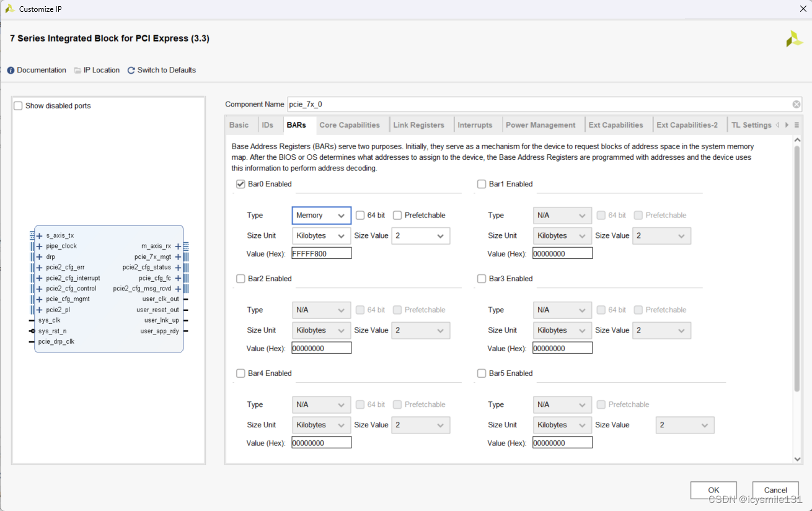Viewport: 812px width, 511px height.
Task: Click the scrollbar up arrow in BARs panel
Action: pyautogui.click(x=797, y=140)
